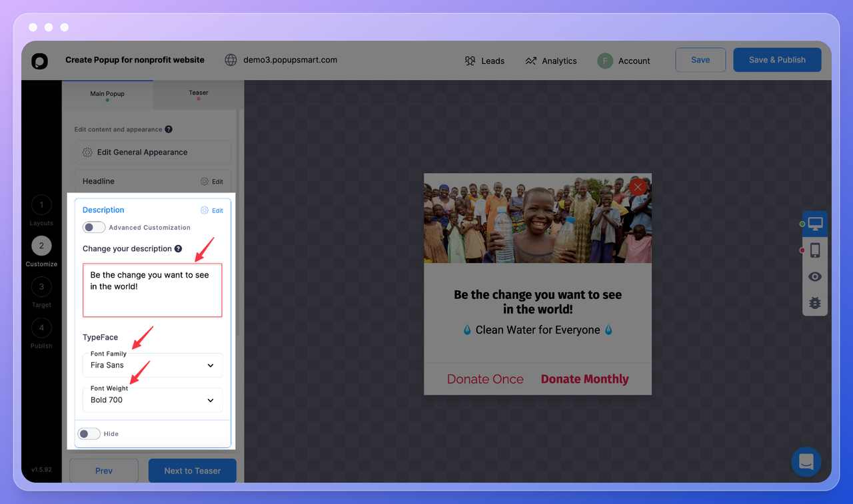Screen dimensions: 853x504
Task: Switch to mobile preview icon
Action: click(815, 250)
